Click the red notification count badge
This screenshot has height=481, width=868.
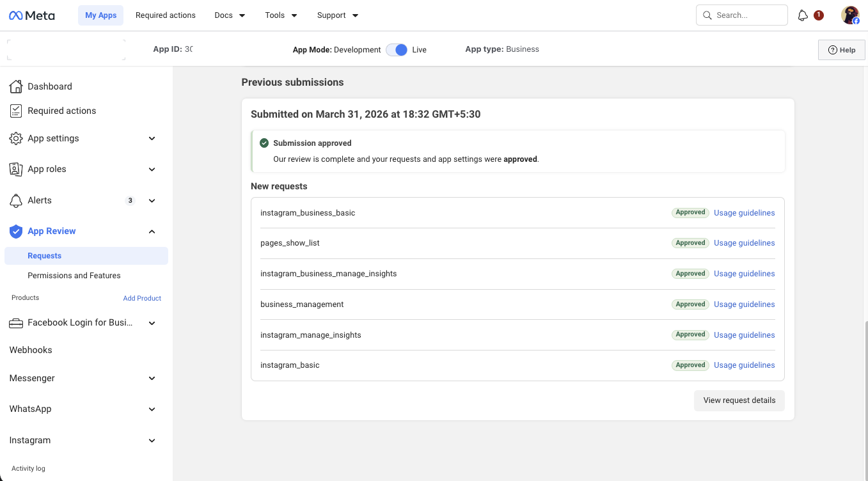pyautogui.click(x=819, y=15)
